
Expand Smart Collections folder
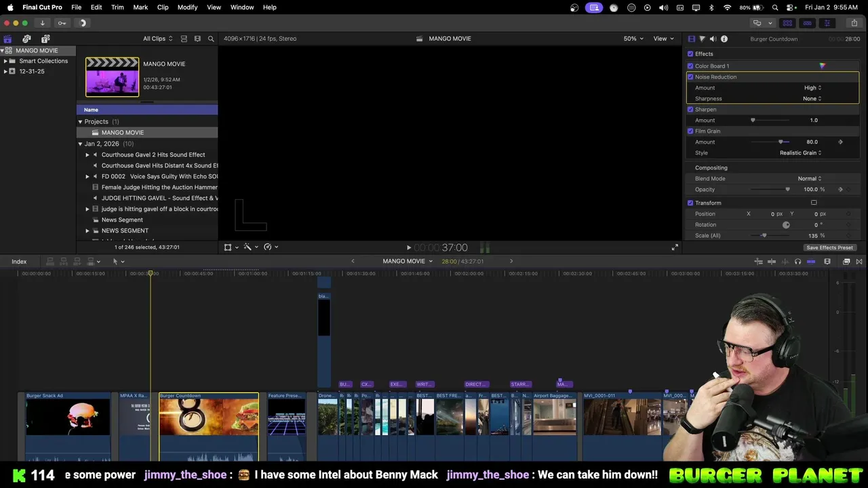[5, 61]
